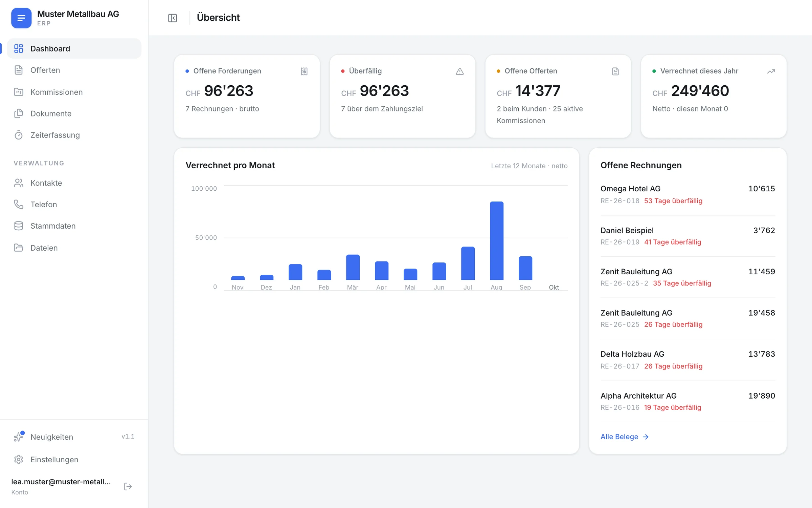Click the Neuigkeiten sparkle icon
Screen dimensions: 812x508
pyautogui.click(x=19, y=437)
